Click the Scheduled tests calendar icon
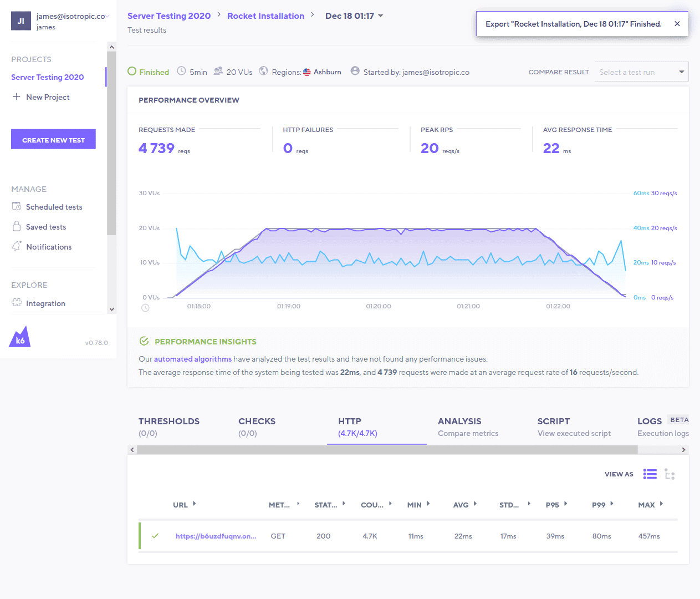The height and width of the screenshot is (599, 700). 17,206
